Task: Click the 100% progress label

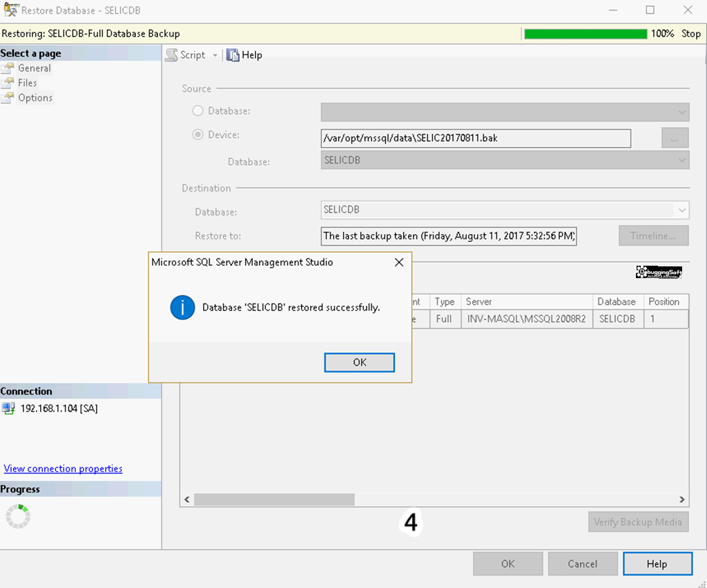Action: click(x=662, y=34)
